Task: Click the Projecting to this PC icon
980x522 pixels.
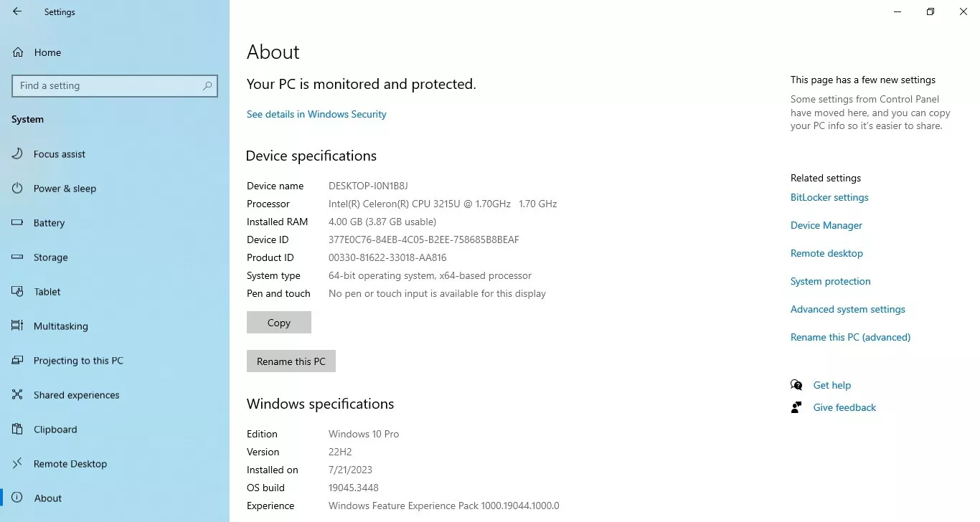Action: (x=18, y=361)
